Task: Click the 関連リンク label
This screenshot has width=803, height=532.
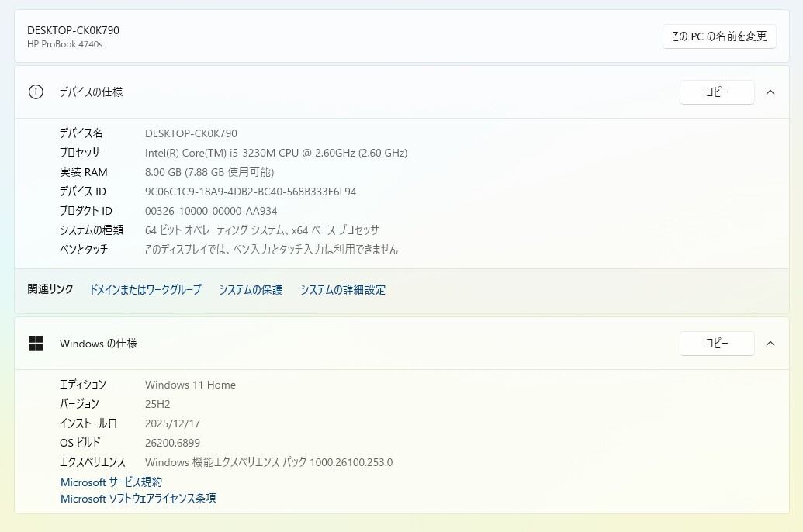Action: tap(50, 289)
